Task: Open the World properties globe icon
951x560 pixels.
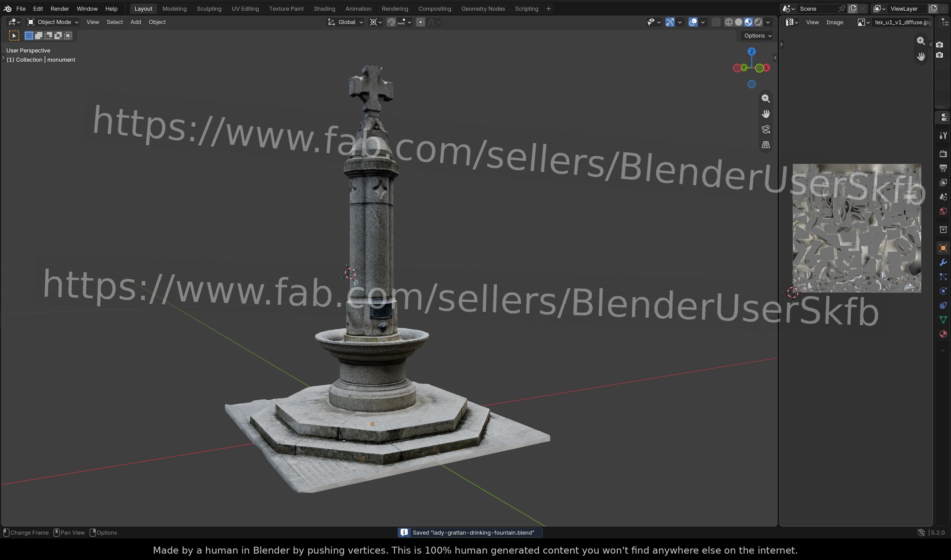Action: 943,211
